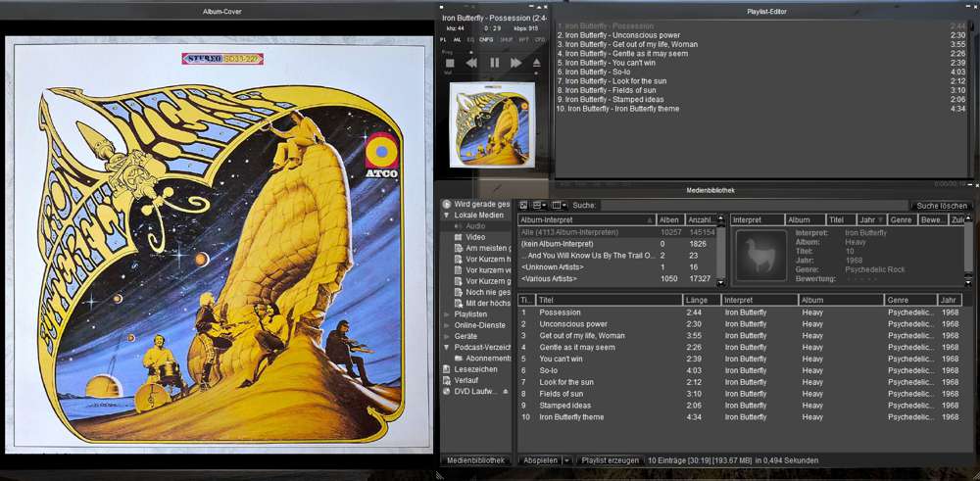980x481 pixels.
Task: Toggle the EQ equalizer button
Action: point(471,40)
